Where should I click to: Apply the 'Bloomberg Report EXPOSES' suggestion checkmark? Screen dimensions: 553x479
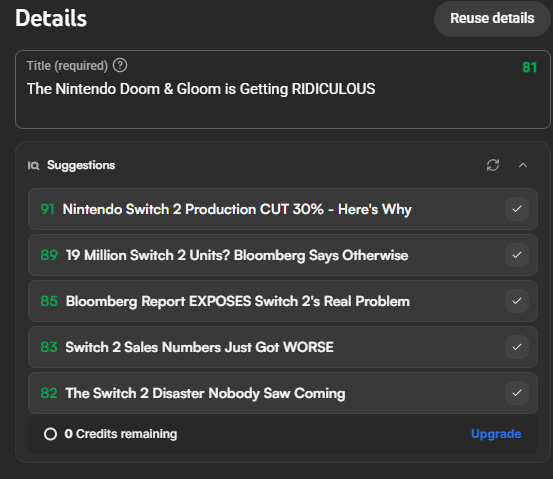point(517,301)
